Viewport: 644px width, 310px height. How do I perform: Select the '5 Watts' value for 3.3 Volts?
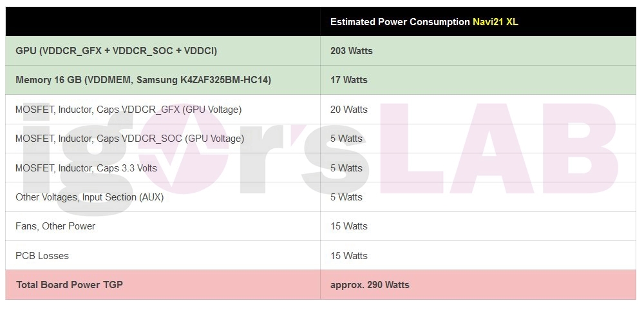pos(346,168)
